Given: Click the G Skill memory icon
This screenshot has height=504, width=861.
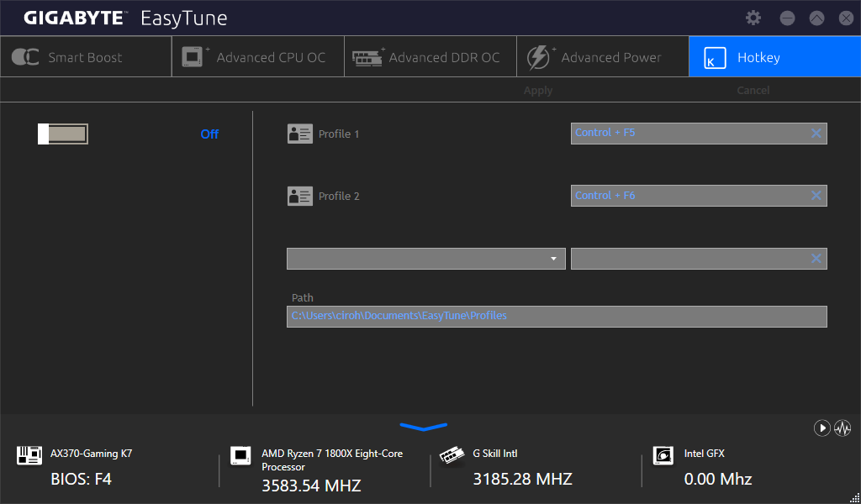Looking at the screenshot, I should 452,455.
